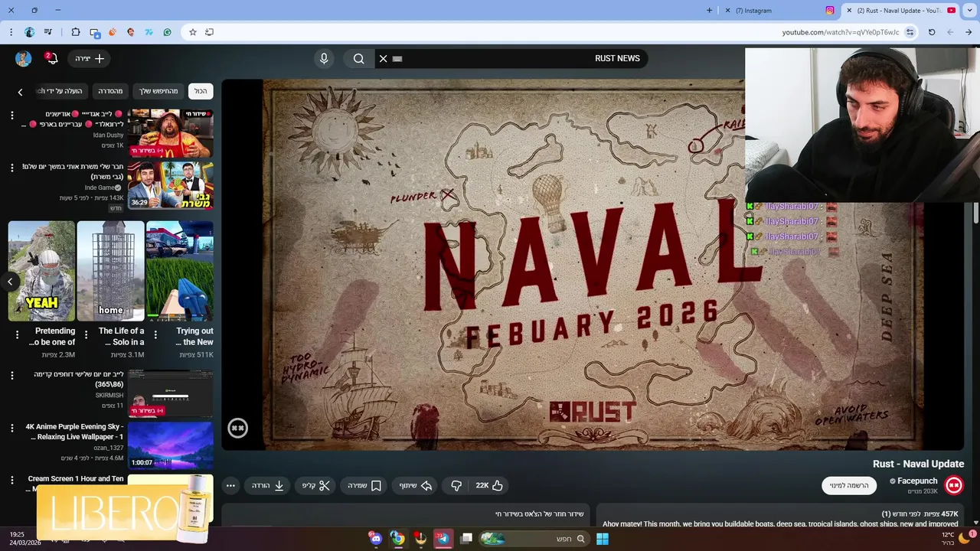This screenshot has height=551, width=980.
Task: Click the Facepunch channel avatar
Action: (x=953, y=485)
